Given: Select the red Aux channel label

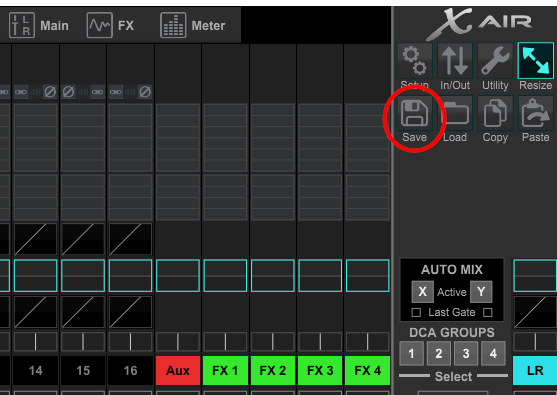Looking at the screenshot, I should click(178, 370).
